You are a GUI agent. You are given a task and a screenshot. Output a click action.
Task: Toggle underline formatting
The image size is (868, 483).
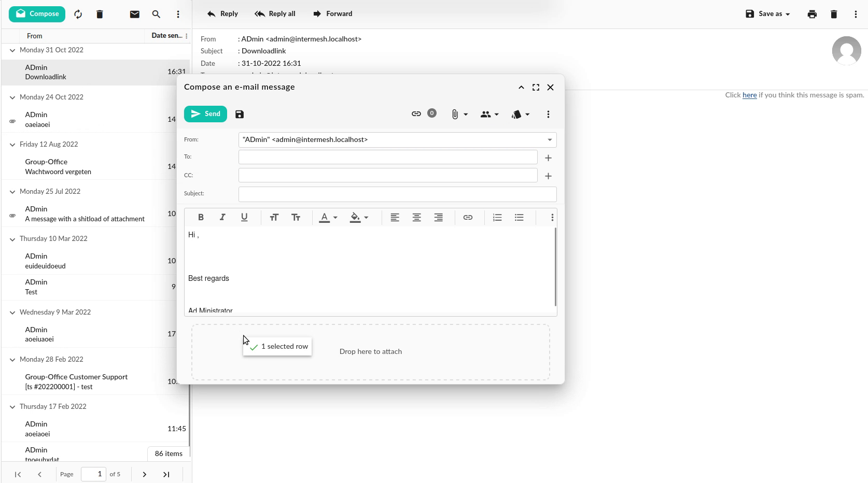pos(244,218)
